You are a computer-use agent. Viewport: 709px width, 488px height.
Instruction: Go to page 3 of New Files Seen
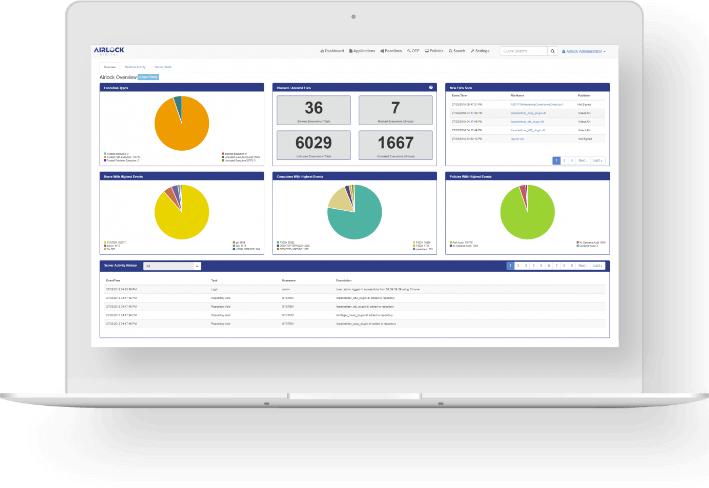572,161
